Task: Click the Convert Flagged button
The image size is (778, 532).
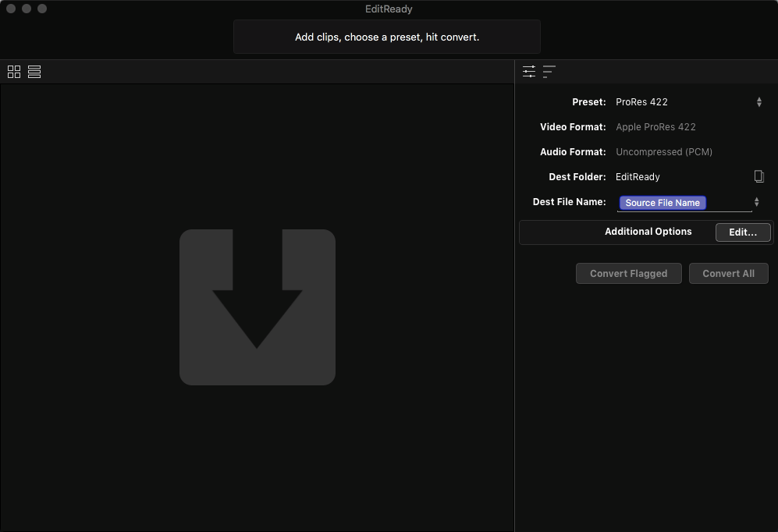Action: click(628, 274)
